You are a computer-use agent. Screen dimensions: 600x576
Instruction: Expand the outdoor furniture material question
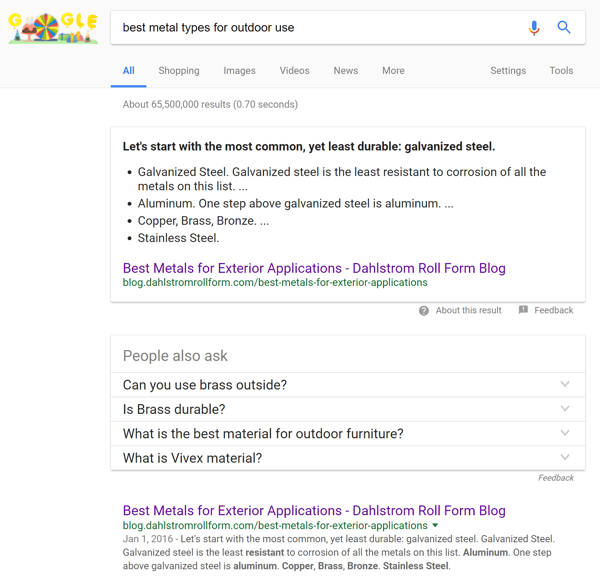click(x=565, y=434)
